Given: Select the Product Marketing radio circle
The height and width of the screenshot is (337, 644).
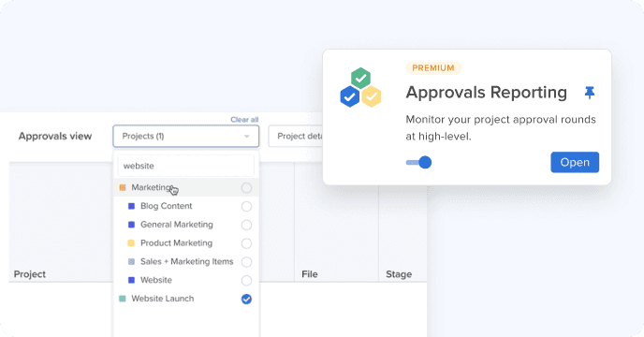Looking at the screenshot, I should pyautogui.click(x=246, y=243).
